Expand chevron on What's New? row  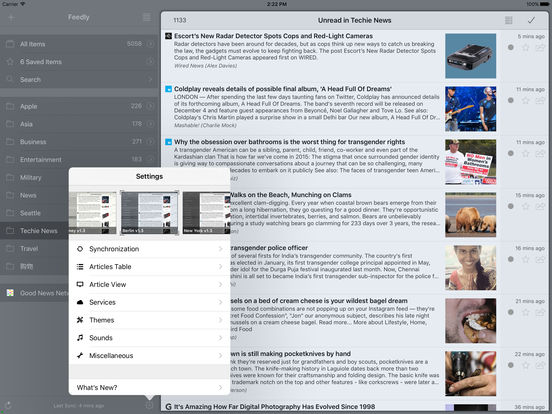click(220, 388)
